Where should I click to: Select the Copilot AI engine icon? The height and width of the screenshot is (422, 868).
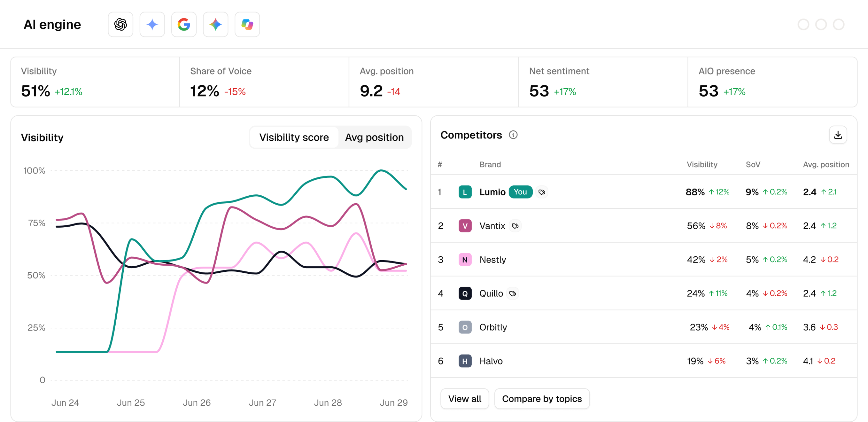pos(247,24)
